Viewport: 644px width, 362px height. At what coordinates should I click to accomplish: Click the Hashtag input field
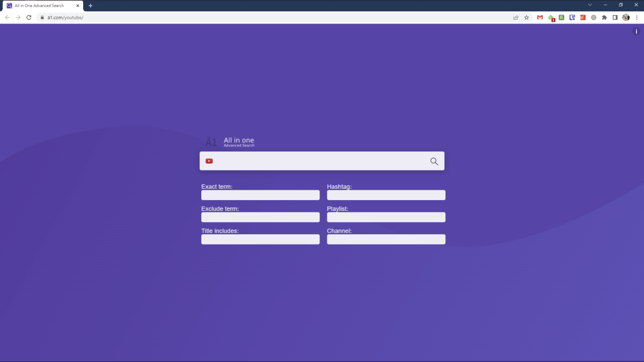pos(386,195)
